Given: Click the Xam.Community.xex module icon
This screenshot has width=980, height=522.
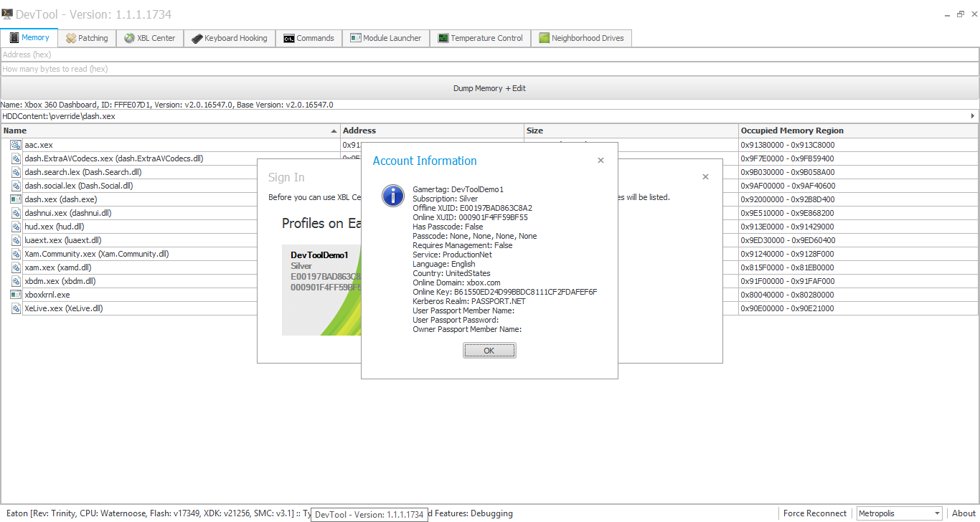Looking at the screenshot, I should 16,254.
